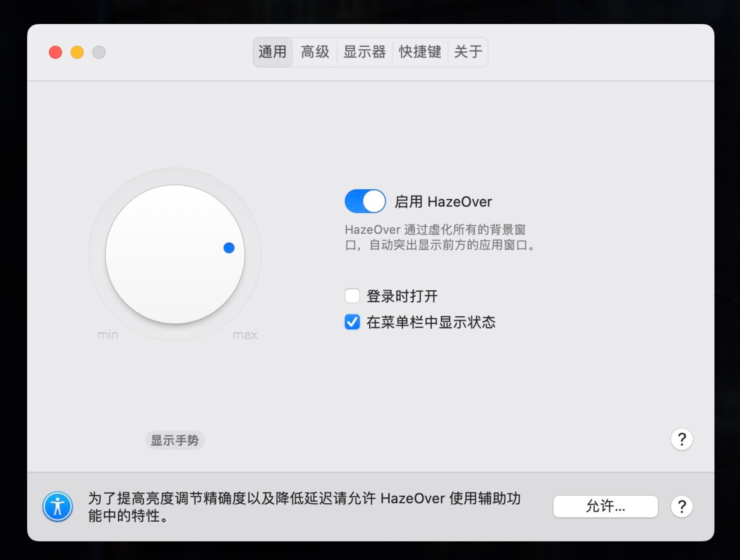Click the white dimming intensity knob

175,254
